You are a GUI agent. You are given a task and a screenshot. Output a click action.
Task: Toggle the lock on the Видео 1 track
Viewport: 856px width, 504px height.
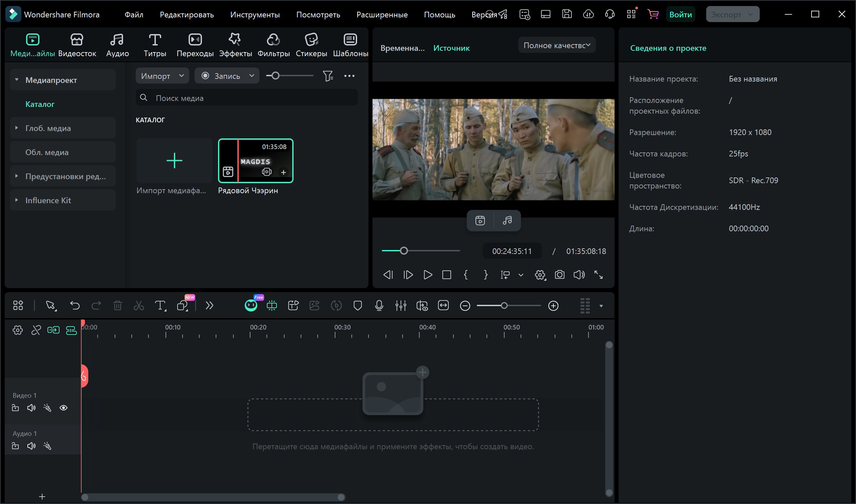click(x=15, y=408)
